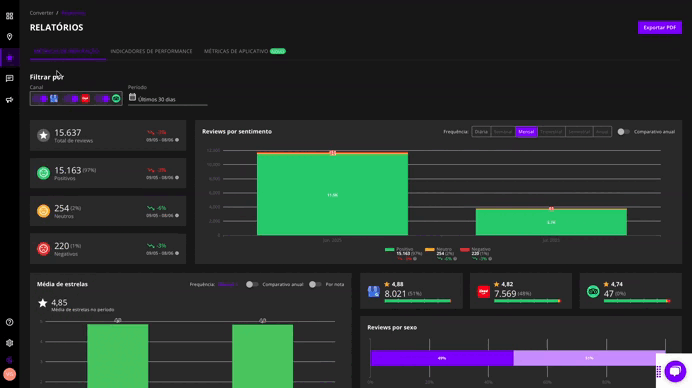Click the yellow face icon on Neutros card
692x388 pixels.
[43, 211]
